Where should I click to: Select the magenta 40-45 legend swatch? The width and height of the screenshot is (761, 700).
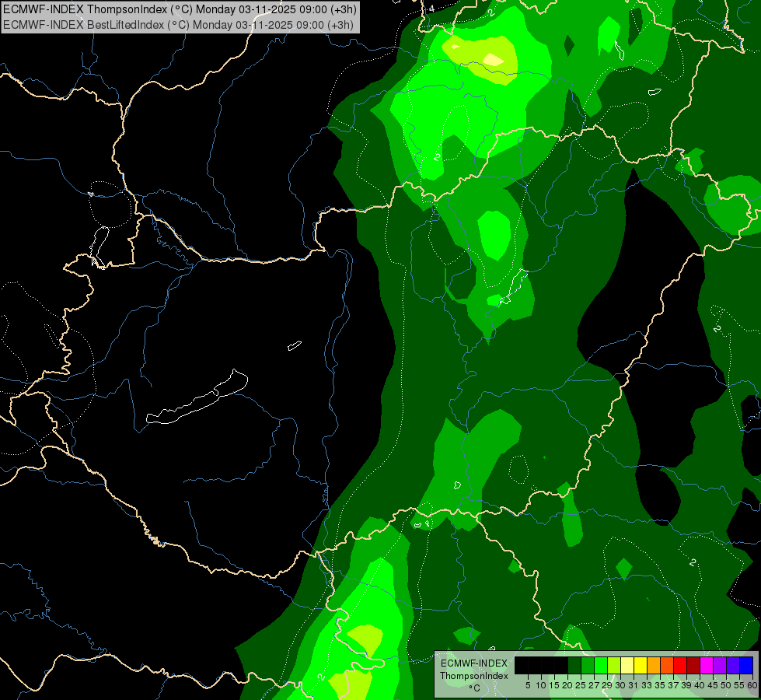tap(707, 666)
